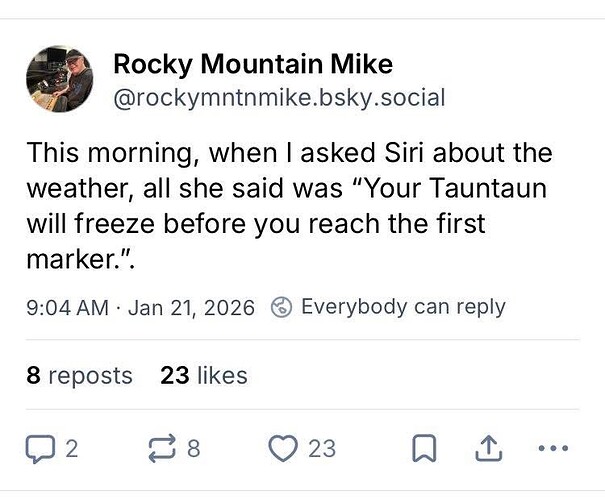
Task: Click the repost count "8" beside the arrows
Action: point(193,449)
